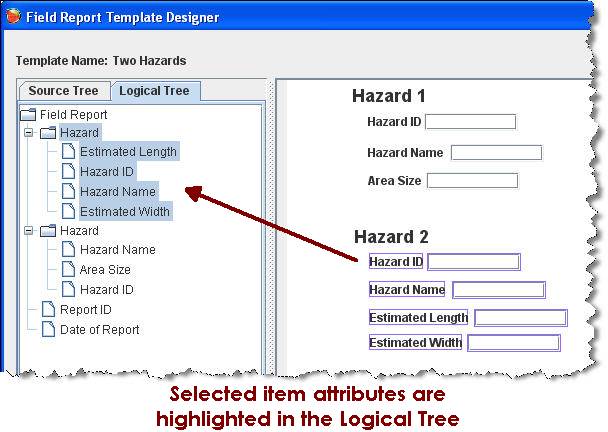Click the Hazard 2 Estimated Length field
The image size is (608, 432).
pyautogui.click(x=520, y=318)
